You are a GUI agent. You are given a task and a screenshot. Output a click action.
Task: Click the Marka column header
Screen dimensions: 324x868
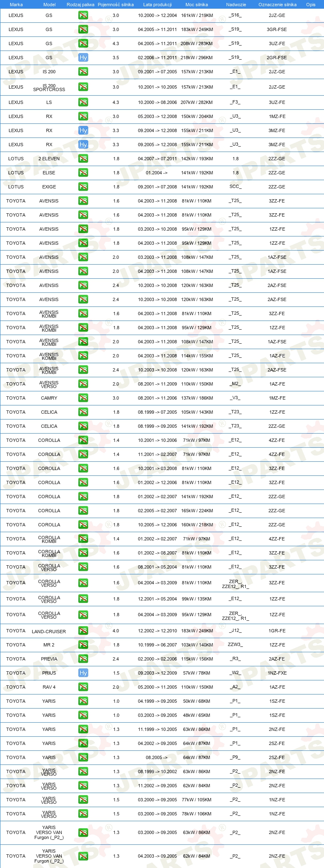[x=16, y=5]
